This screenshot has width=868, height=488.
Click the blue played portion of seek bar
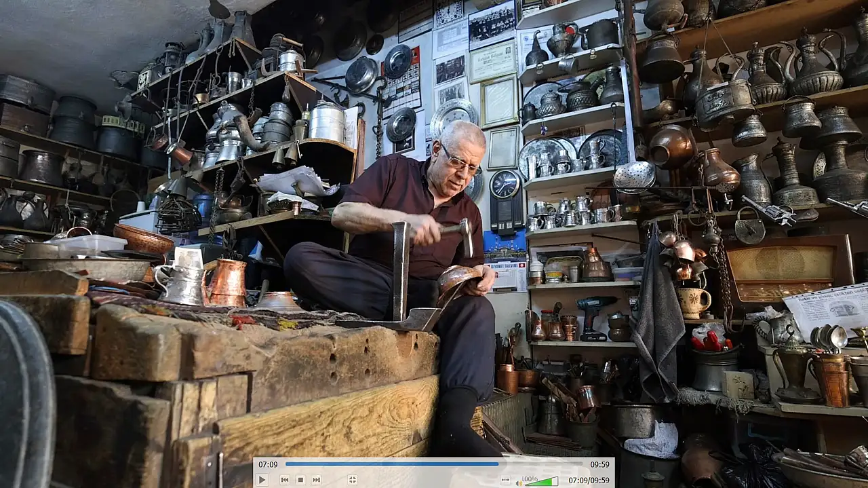coord(392,464)
